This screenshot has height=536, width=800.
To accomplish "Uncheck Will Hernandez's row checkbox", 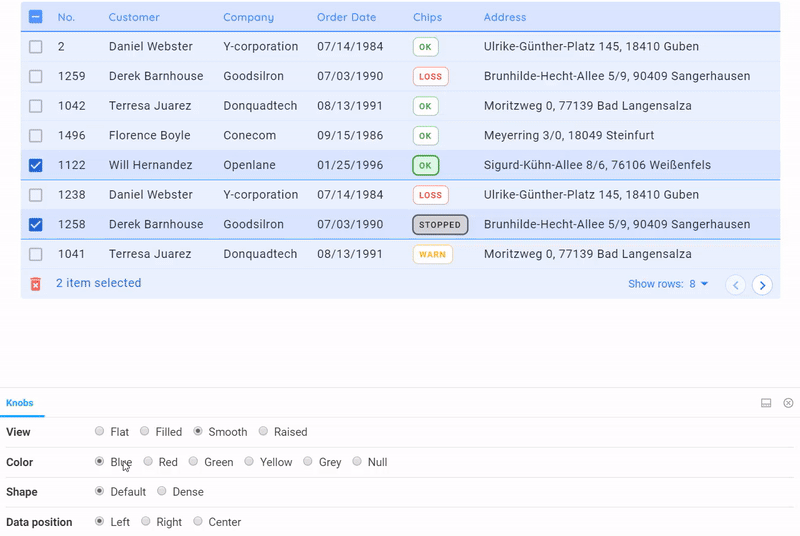I will pyautogui.click(x=36, y=165).
